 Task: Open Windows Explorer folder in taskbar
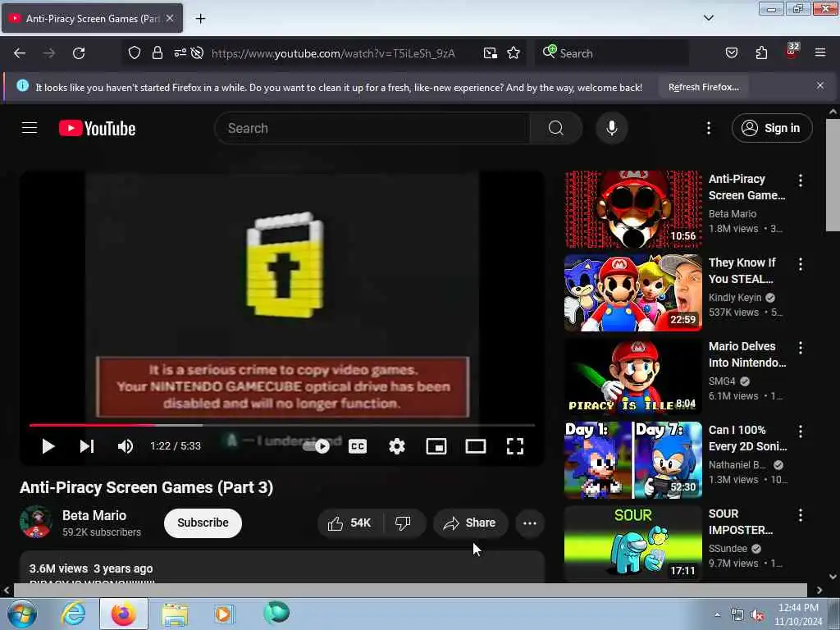point(175,614)
